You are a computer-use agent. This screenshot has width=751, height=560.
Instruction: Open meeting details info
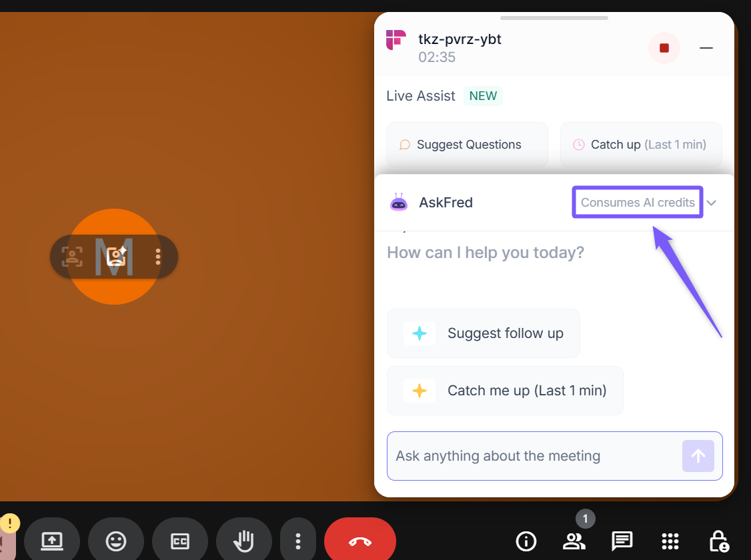[x=526, y=541]
